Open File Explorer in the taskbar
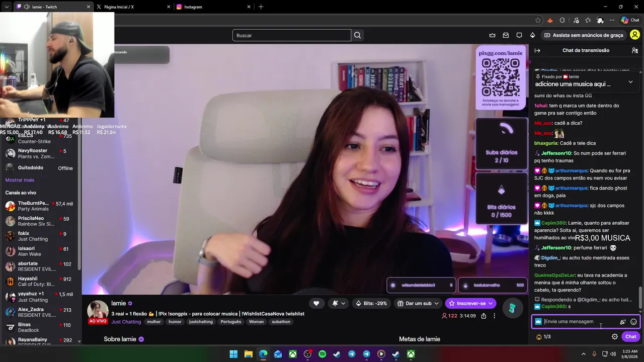The height and width of the screenshot is (362, 644). [x=249, y=354]
